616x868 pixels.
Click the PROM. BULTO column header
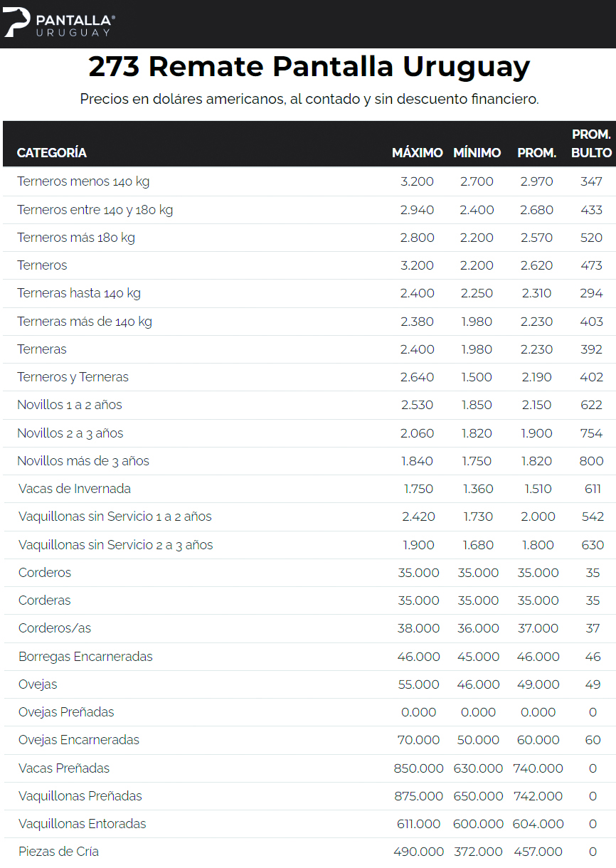tap(591, 144)
